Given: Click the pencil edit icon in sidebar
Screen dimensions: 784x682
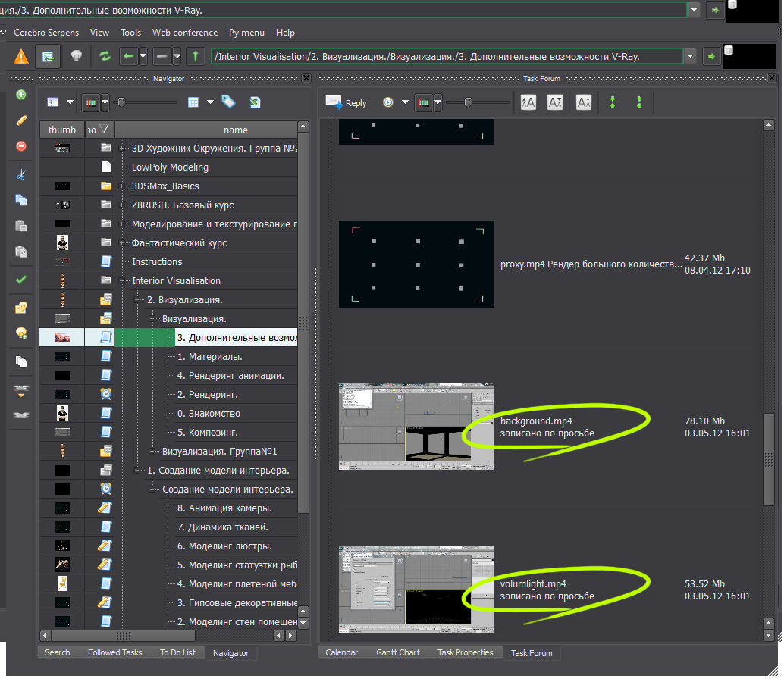Looking at the screenshot, I should click(21, 120).
